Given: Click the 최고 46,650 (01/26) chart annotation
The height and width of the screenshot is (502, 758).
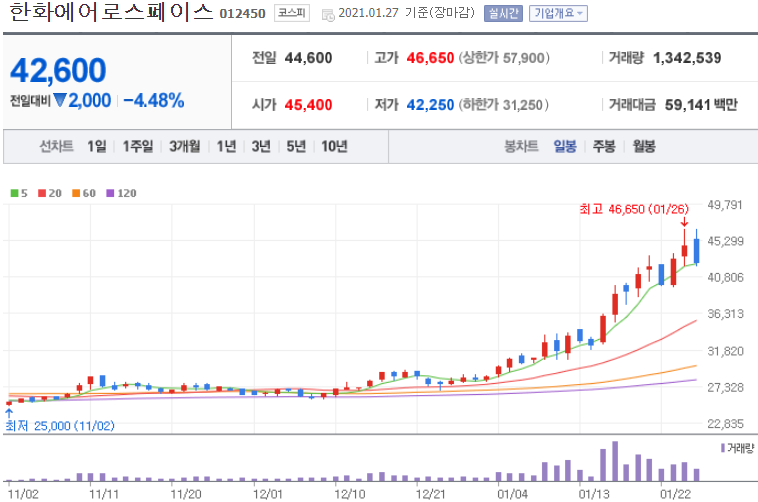Looking at the screenshot, I should 634,209.
